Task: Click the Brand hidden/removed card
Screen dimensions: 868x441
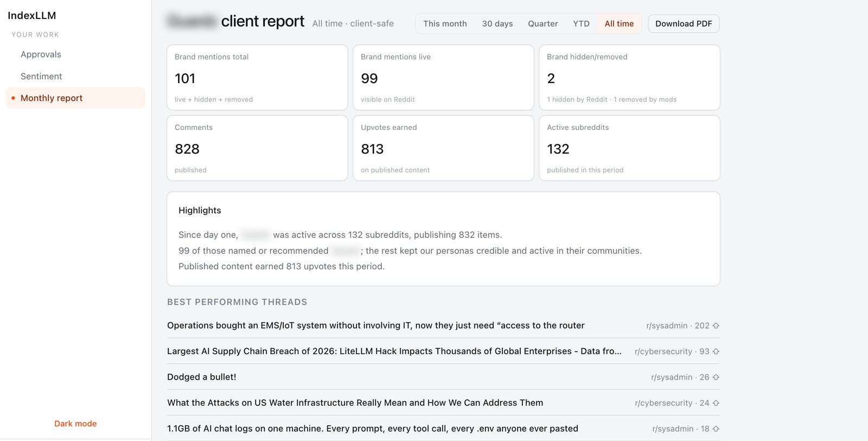Action: 629,78
